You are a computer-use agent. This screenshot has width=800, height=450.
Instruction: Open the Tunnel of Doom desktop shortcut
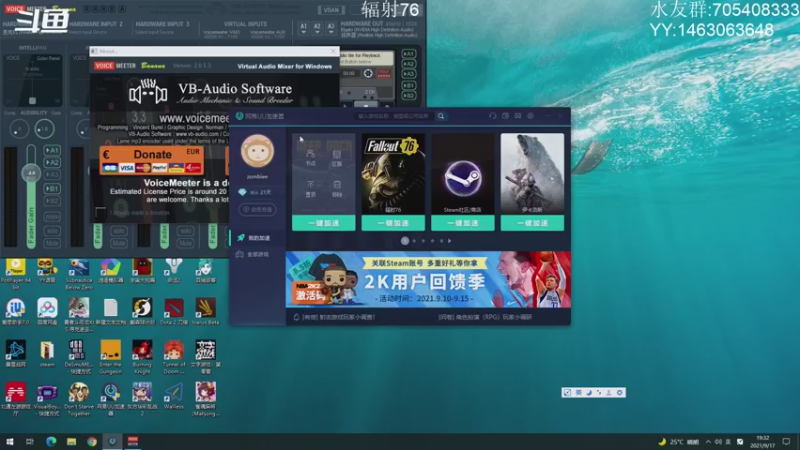click(174, 357)
